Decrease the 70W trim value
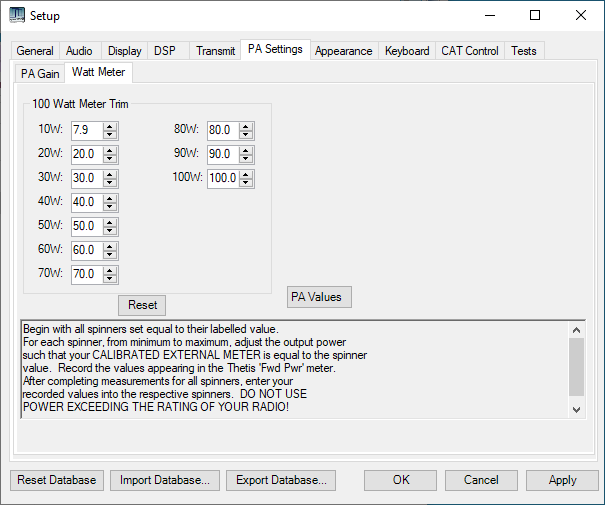The width and height of the screenshot is (605, 505). pos(110,278)
